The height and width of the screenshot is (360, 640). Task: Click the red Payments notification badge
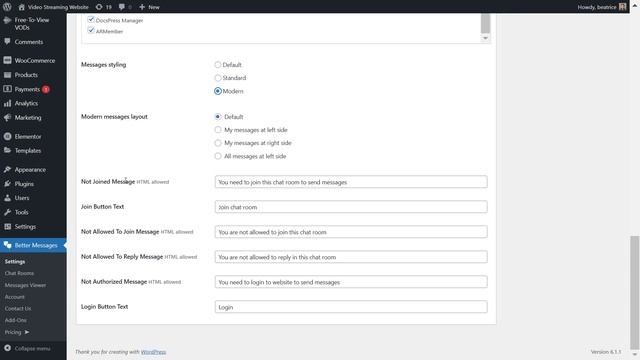(x=46, y=89)
